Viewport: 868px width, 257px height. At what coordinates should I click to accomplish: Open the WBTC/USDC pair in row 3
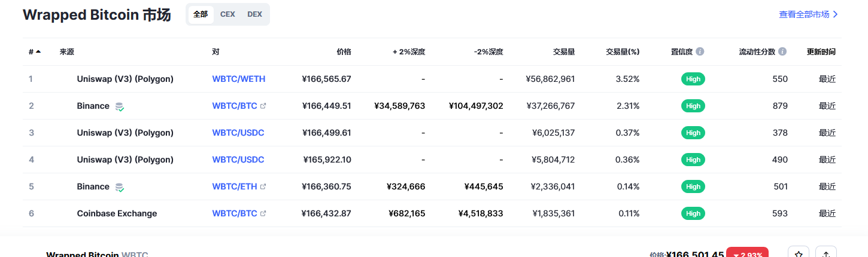click(x=238, y=133)
